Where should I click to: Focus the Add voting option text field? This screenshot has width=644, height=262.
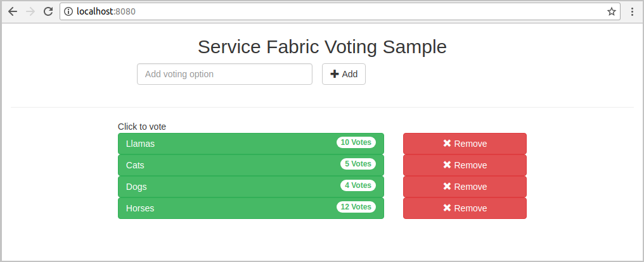(x=224, y=74)
